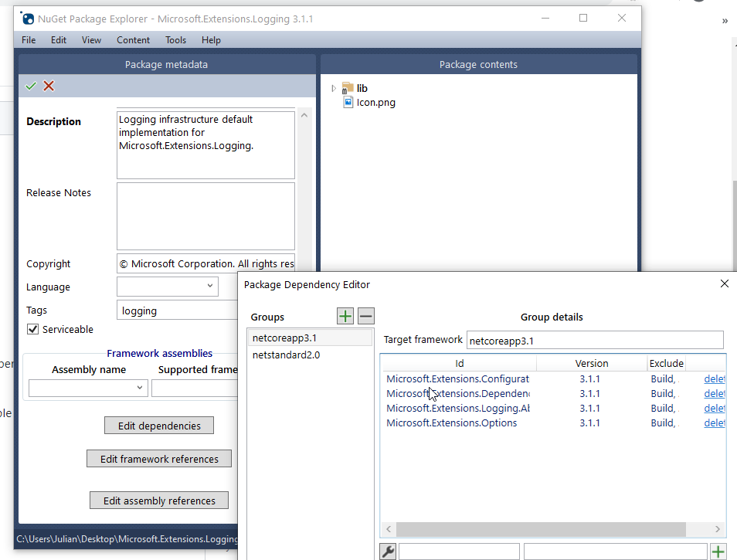This screenshot has width=737, height=560.
Task: Select Icon.png in Package contents
Action: [375, 103]
